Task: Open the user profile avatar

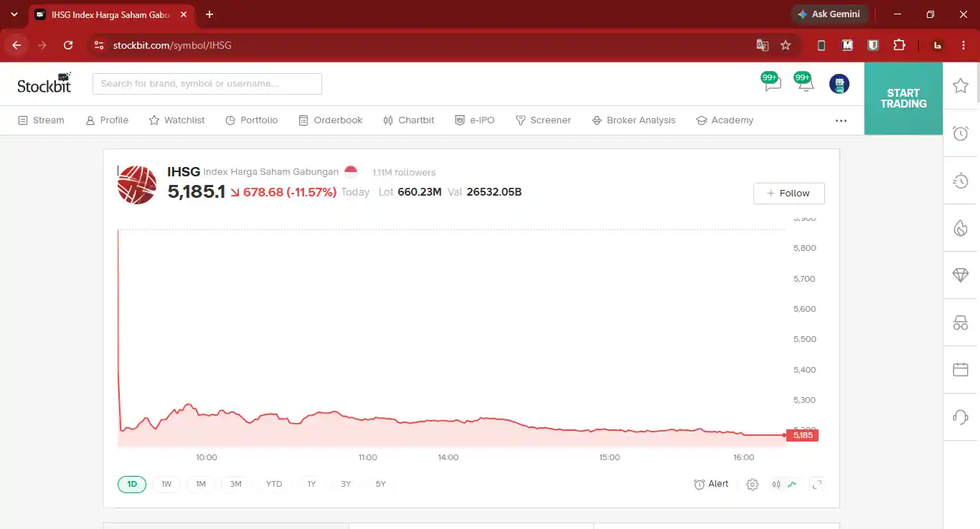Action: click(x=839, y=84)
